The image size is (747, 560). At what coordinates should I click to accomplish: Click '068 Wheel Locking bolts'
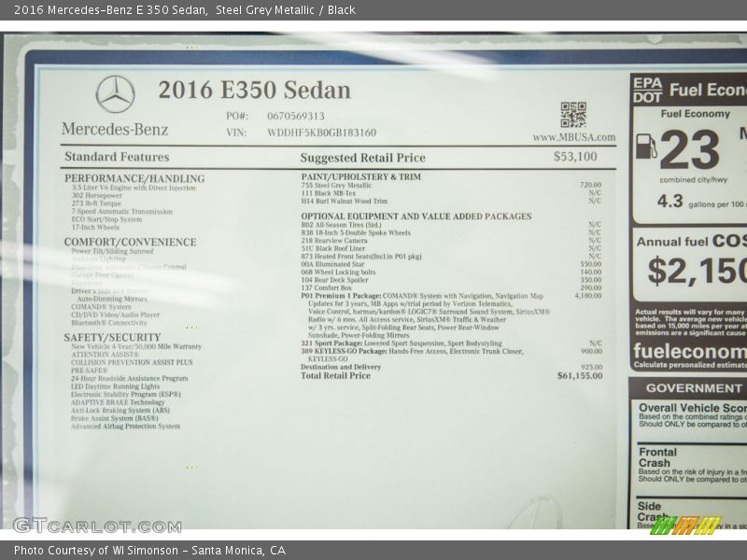338,273
